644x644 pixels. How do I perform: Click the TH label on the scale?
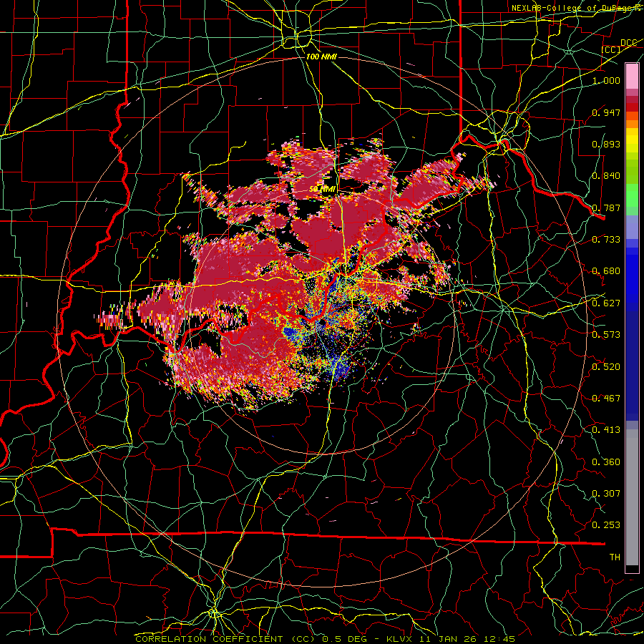[615, 557]
